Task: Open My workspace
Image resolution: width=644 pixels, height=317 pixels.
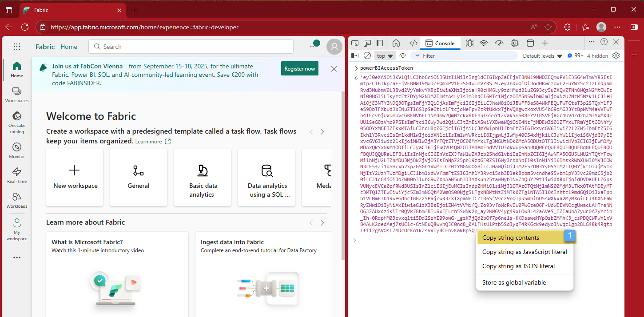Action: pyautogui.click(x=17, y=229)
